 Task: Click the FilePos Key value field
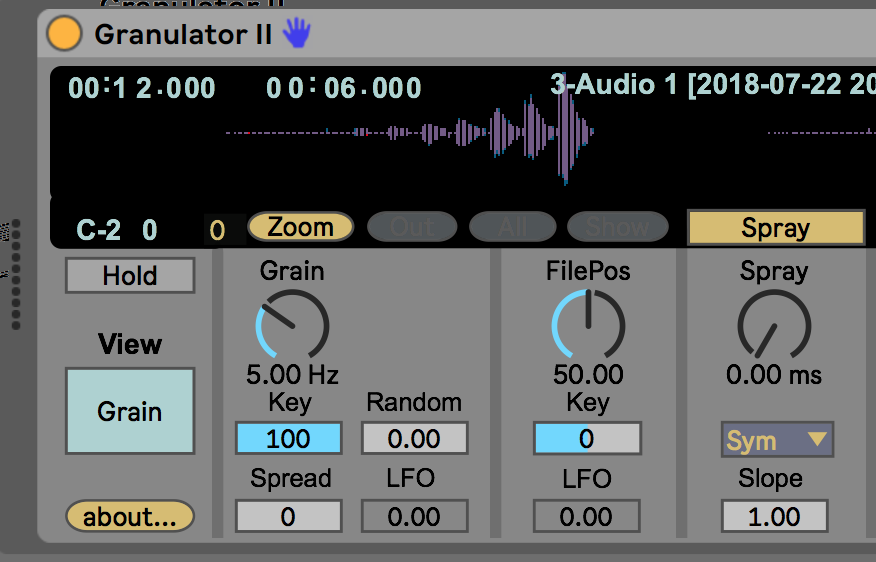(x=587, y=439)
